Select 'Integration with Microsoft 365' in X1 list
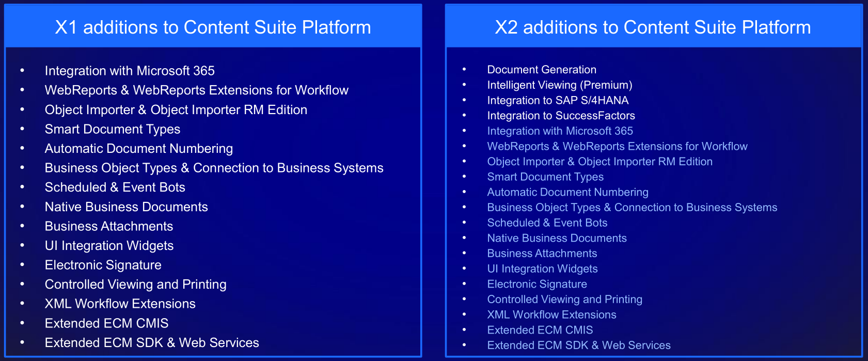Screen dimensions: 868x361 pyautogui.click(x=130, y=71)
